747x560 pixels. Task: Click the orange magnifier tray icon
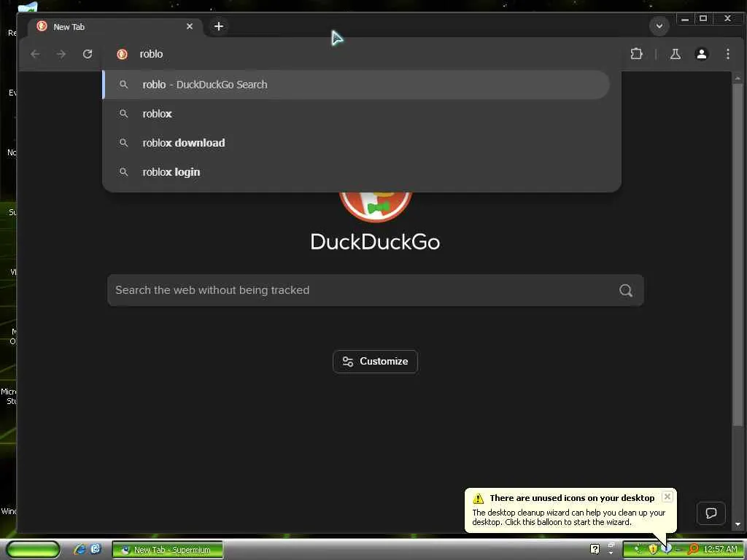click(x=693, y=550)
